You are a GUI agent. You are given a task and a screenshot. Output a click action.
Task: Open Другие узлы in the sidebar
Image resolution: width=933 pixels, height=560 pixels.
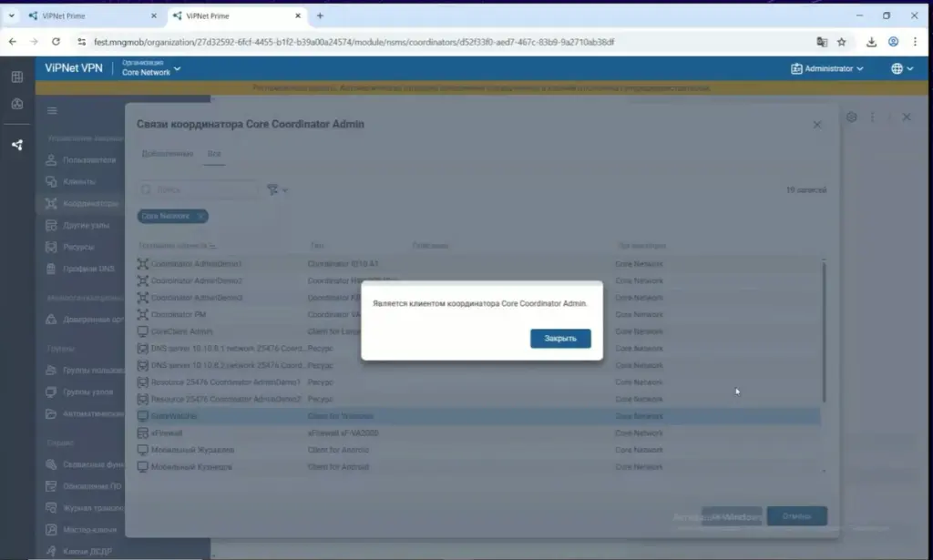(x=77, y=225)
